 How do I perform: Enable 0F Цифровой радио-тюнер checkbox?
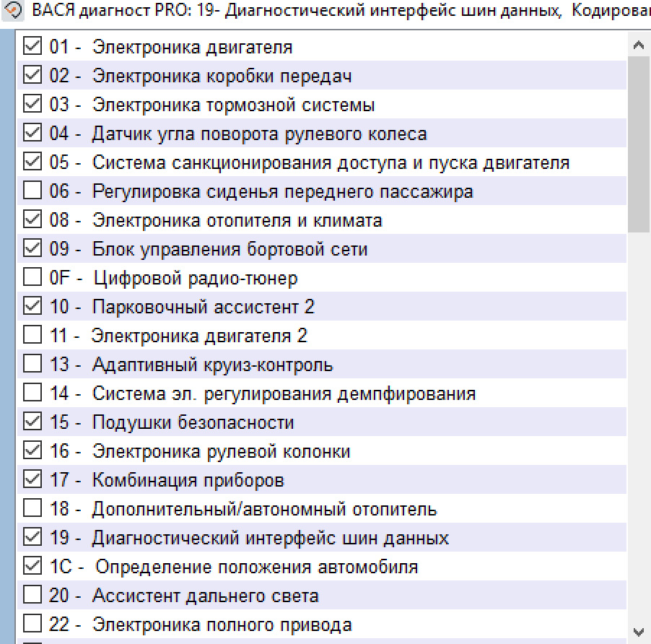coord(32,277)
